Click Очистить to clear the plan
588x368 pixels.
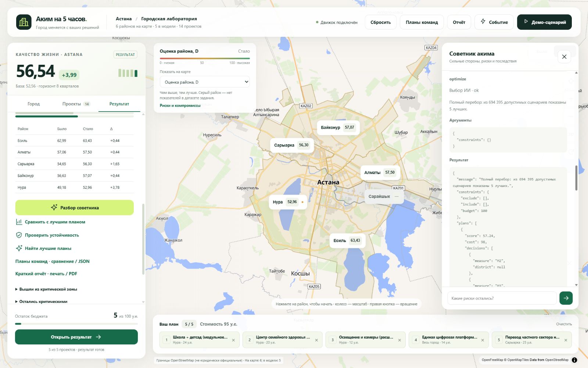(x=564, y=324)
